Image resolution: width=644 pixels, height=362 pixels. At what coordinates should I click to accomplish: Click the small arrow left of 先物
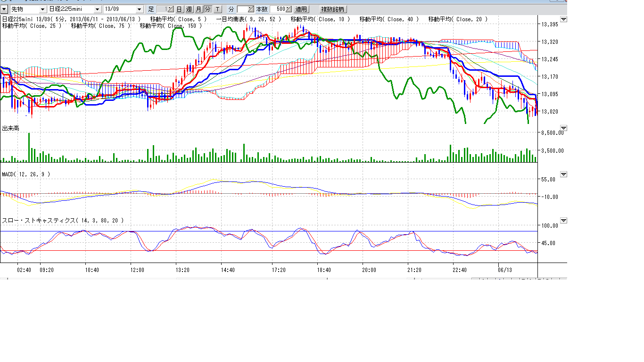(x=4, y=9)
